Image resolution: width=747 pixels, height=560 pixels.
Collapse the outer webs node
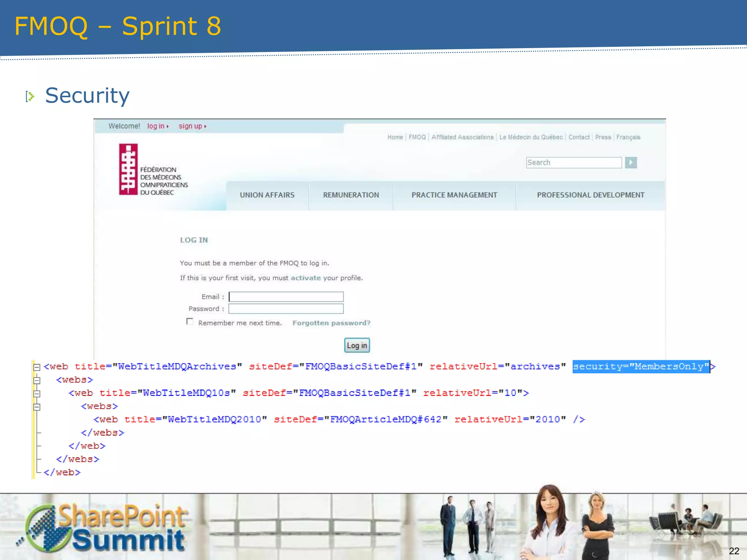point(37,380)
